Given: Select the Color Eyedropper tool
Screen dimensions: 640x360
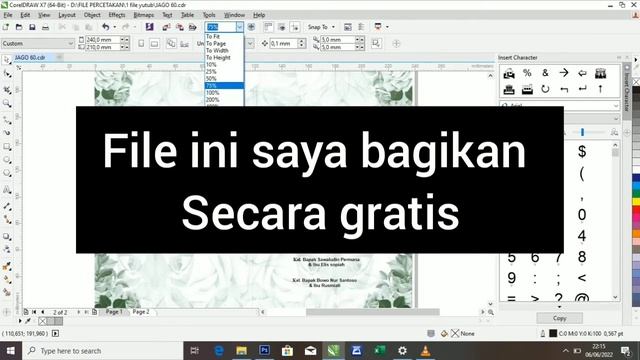Looking at the screenshot, I should pyautogui.click(x=7, y=267).
